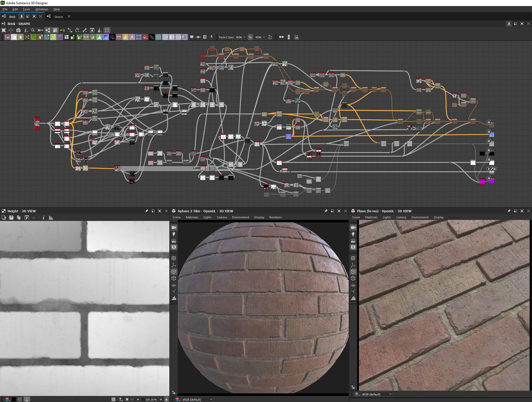Toggle the black background swatch in 2D view

13,400
